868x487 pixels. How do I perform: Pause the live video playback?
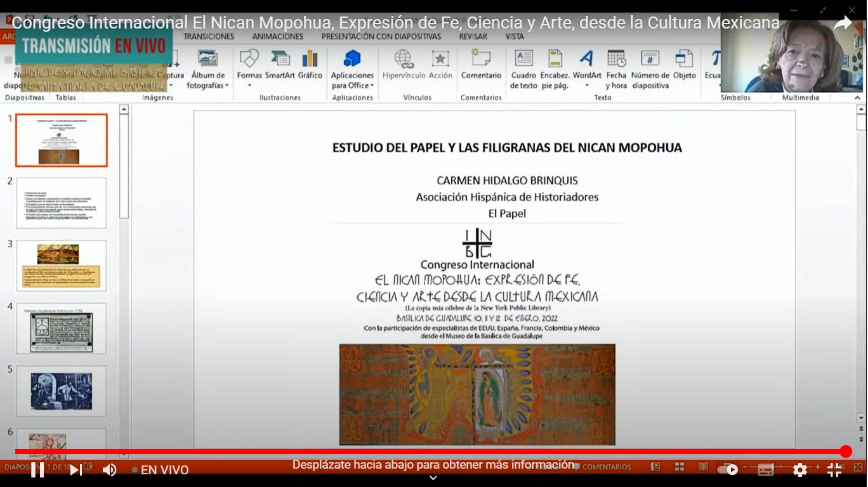37,470
